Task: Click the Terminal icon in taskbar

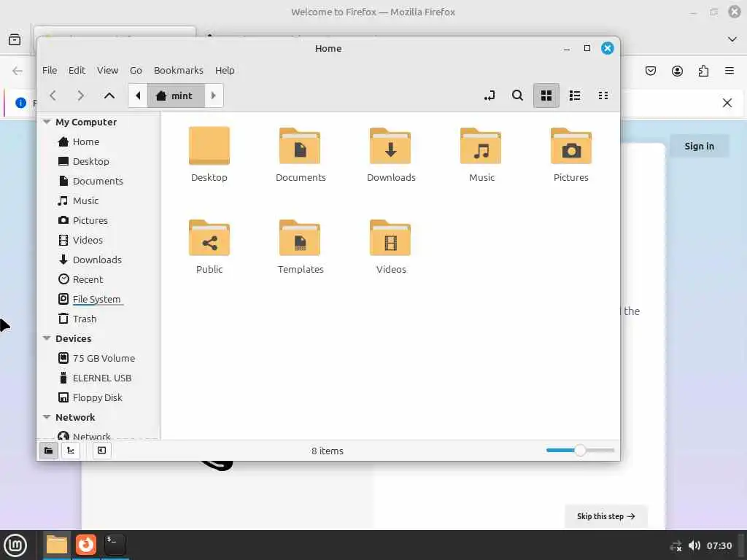Action: [115, 545]
